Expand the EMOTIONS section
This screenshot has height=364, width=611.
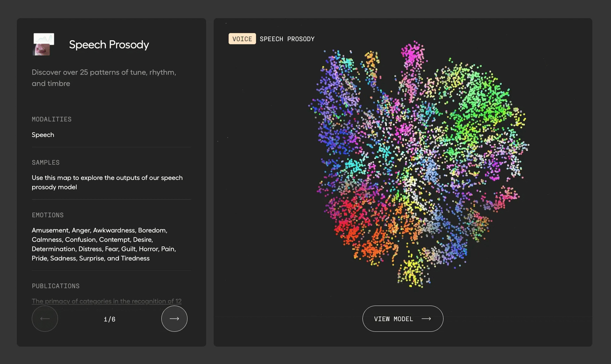[48, 215]
